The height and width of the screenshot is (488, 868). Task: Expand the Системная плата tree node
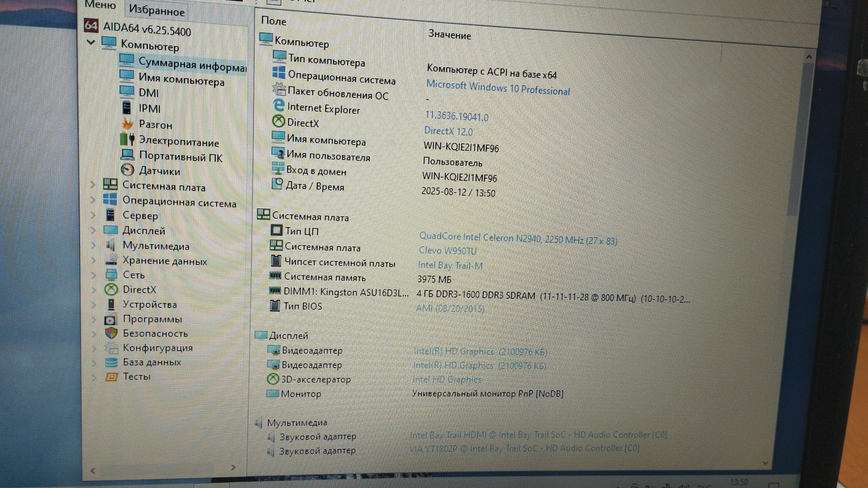93,185
